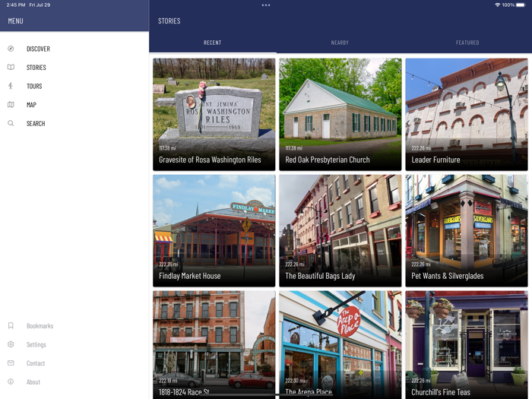Open the Discover menu item

(74, 49)
